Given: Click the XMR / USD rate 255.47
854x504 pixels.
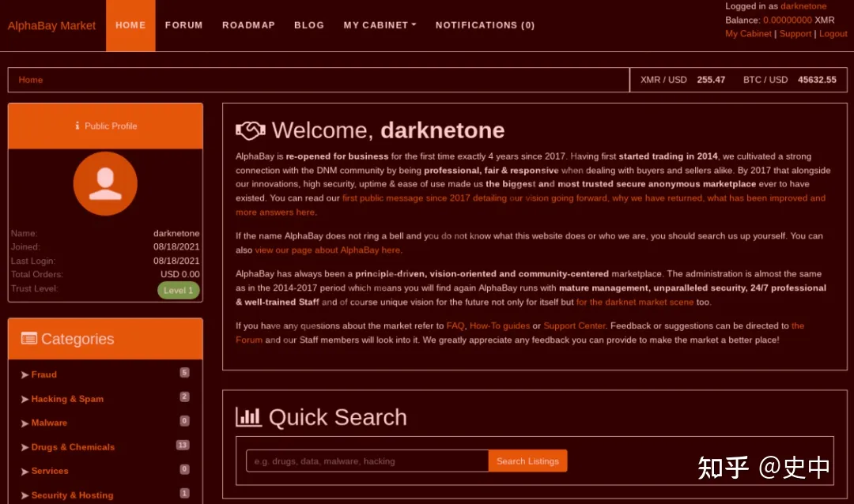Looking at the screenshot, I should pyautogui.click(x=711, y=80).
